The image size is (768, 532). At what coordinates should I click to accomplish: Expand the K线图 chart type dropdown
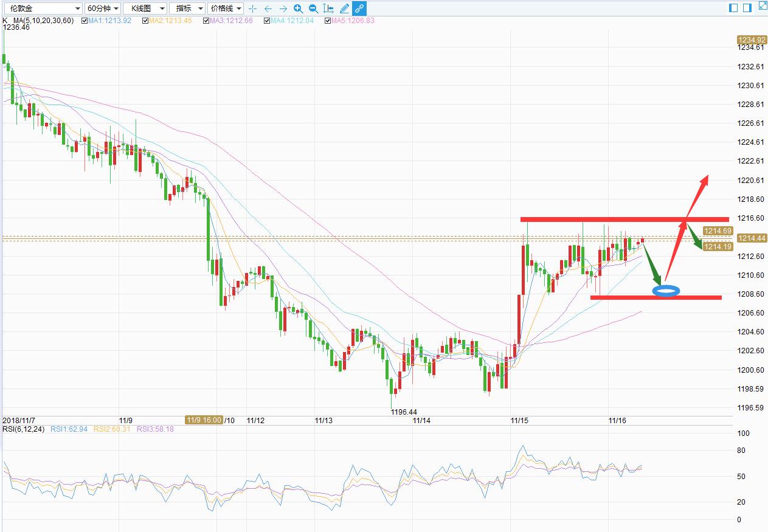[x=145, y=9]
